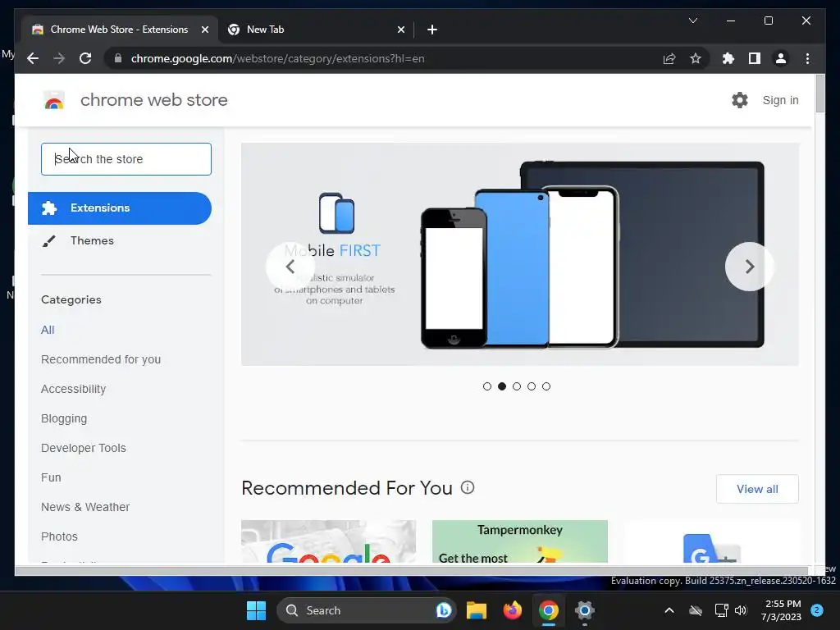Viewport: 840px width, 630px height.
Task: Toggle the Chrome side panel icon
Action: [755, 58]
